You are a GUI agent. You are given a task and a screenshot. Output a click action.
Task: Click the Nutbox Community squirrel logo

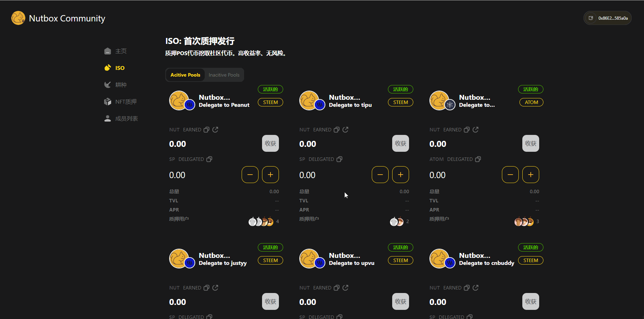pyautogui.click(x=18, y=18)
